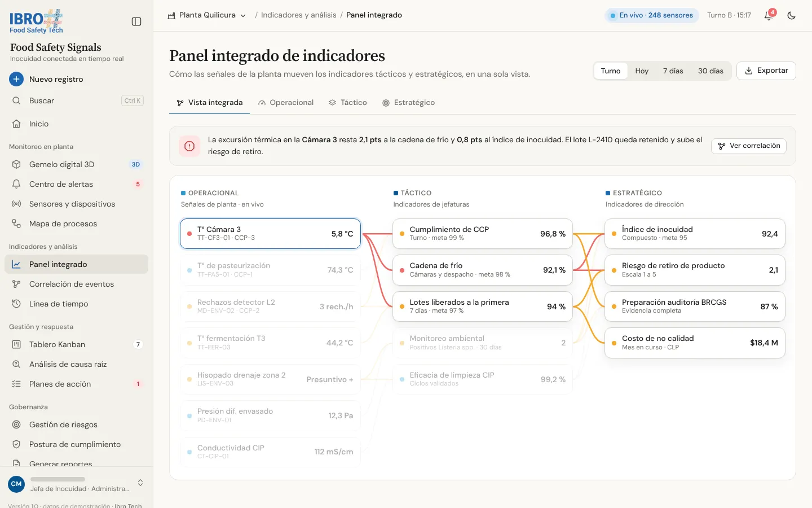Select the Turno time range
The height and width of the screenshot is (508, 812).
pyautogui.click(x=611, y=71)
